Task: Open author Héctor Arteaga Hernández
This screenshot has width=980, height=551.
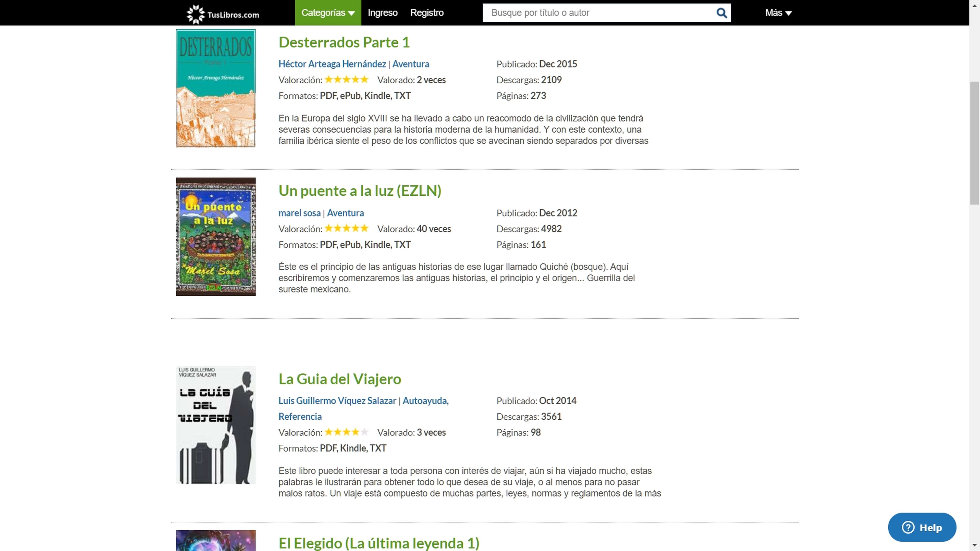Action: (x=332, y=64)
